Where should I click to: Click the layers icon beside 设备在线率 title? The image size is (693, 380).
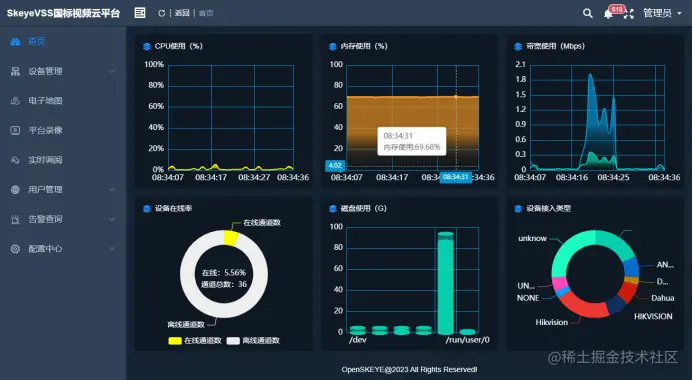pyautogui.click(x=147, y=209)
